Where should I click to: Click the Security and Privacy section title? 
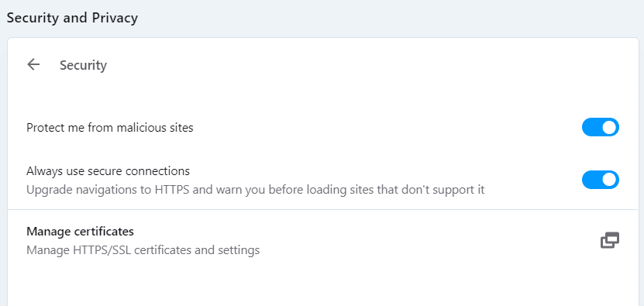coord(72,18)
